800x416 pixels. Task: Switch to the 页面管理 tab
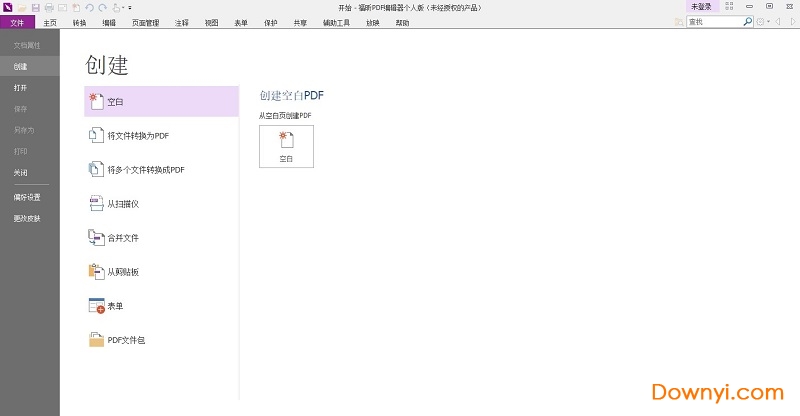pos(145,22)
